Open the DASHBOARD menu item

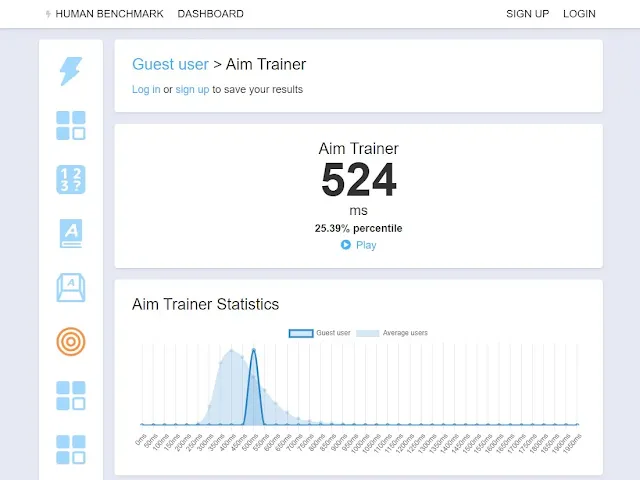tap(211, 14)
